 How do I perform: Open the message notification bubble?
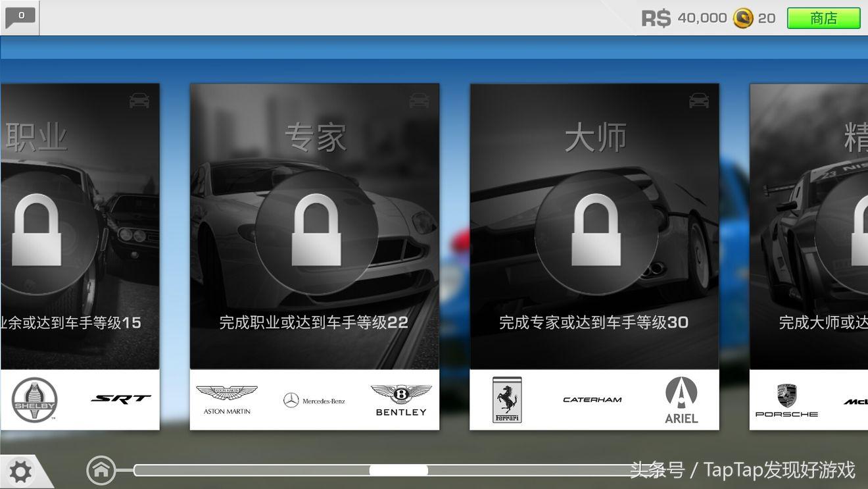click(x=20, y=16)
